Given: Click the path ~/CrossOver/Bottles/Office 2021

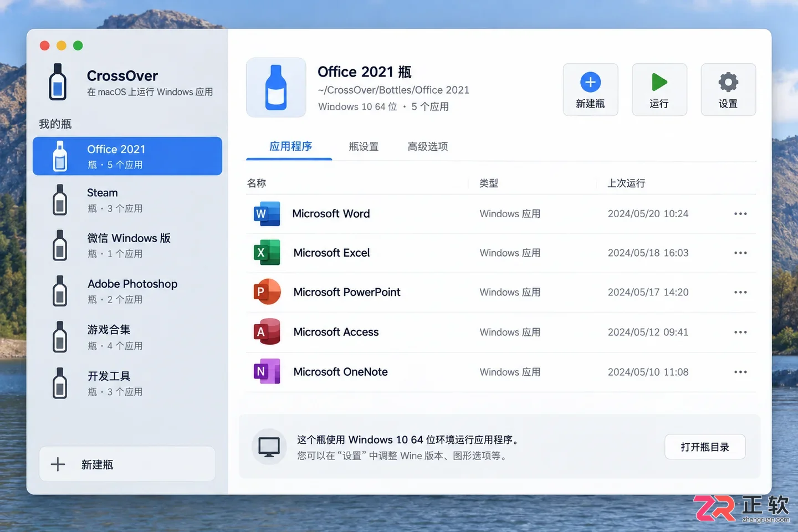Looking at the screenshot, I should 393,90.
